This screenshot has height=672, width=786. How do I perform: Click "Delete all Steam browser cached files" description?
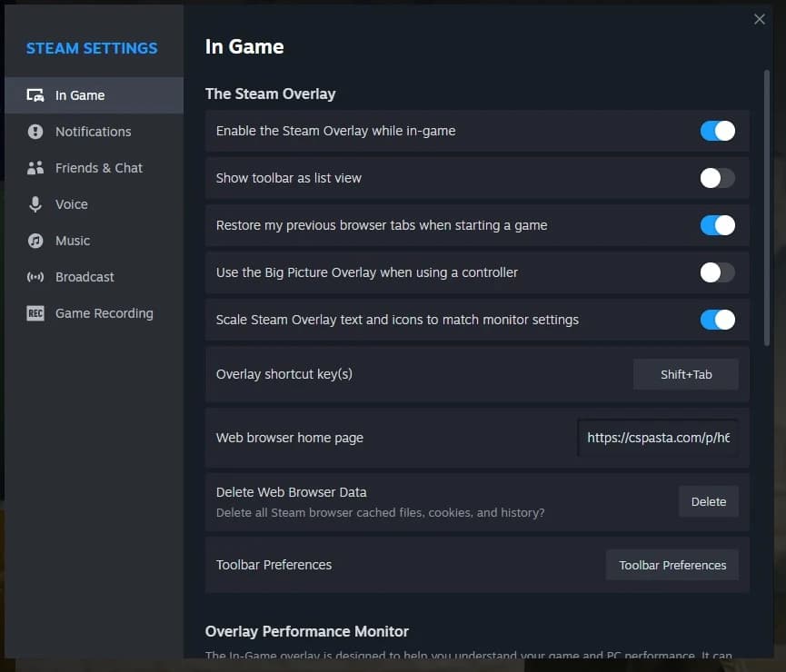tap(380, 513)
